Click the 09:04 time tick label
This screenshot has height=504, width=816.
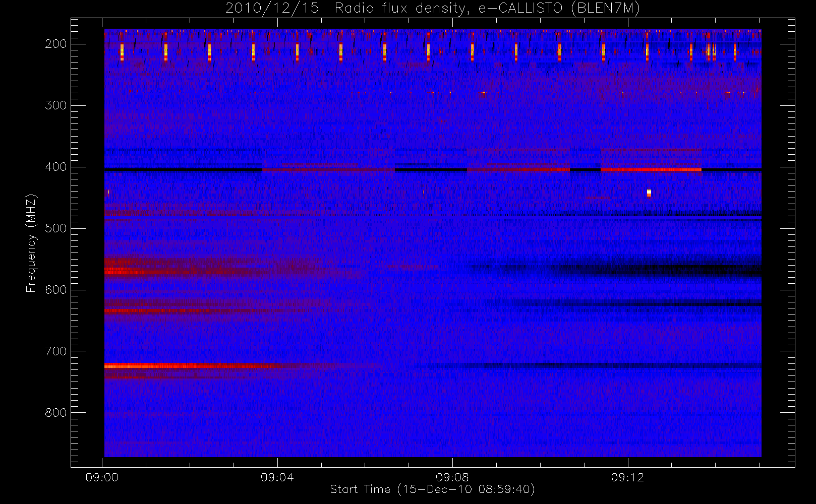[277, 477]
